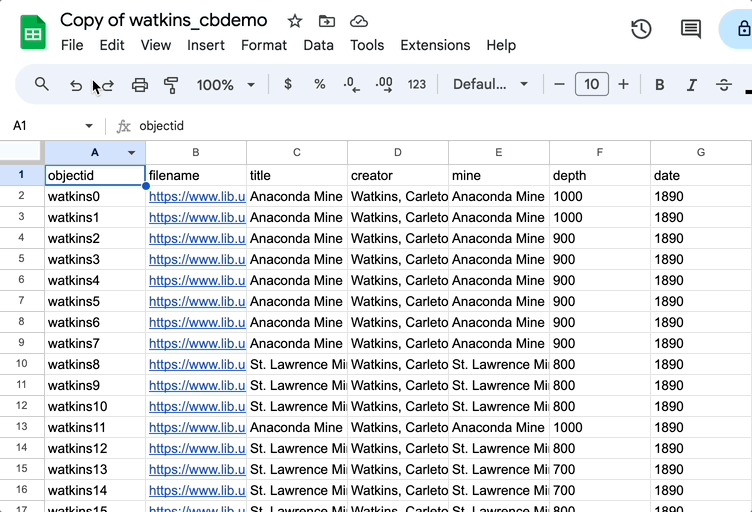Viewport: 752px width, 512px height.
Task: Open the link in the watkins5 row
Action: pyautogui.click(x=197, y=302)
